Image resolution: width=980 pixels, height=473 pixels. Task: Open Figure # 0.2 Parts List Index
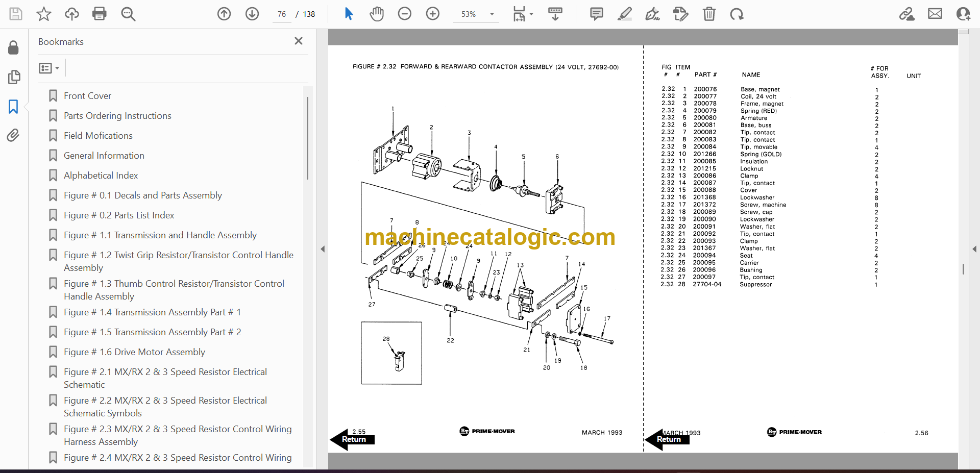click(x=119, y=215)
